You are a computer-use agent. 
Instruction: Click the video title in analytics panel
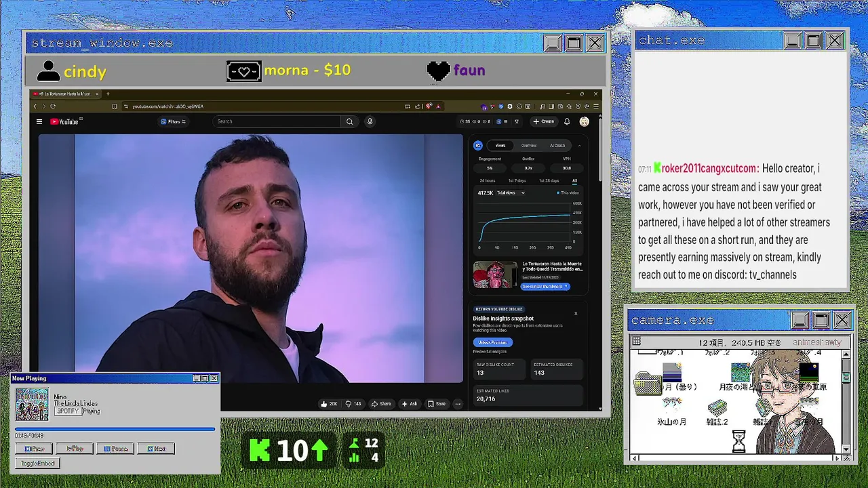click(x=552, y=266)
